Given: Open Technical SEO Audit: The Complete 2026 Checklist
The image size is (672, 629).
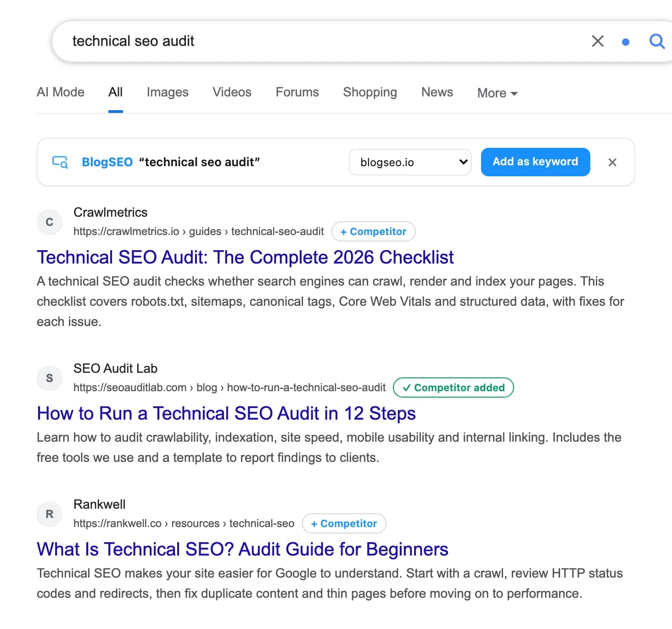Looking at the screenshot, I should pos(245,258).
